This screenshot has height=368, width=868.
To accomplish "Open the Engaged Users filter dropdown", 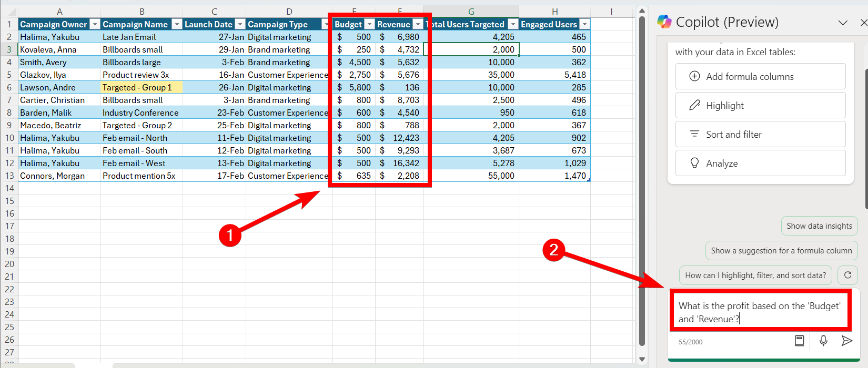I will click(584, 24).
